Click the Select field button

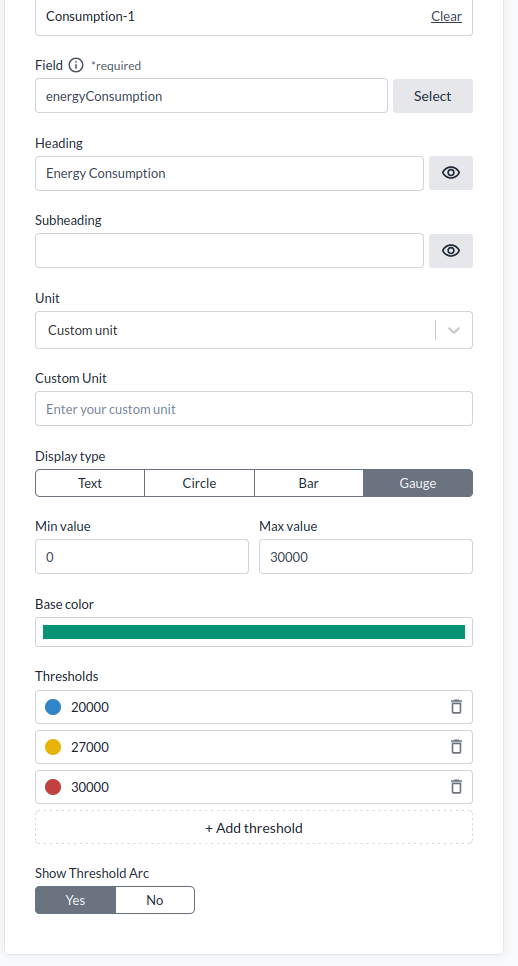pyautogui.click(x=433, y=96)
